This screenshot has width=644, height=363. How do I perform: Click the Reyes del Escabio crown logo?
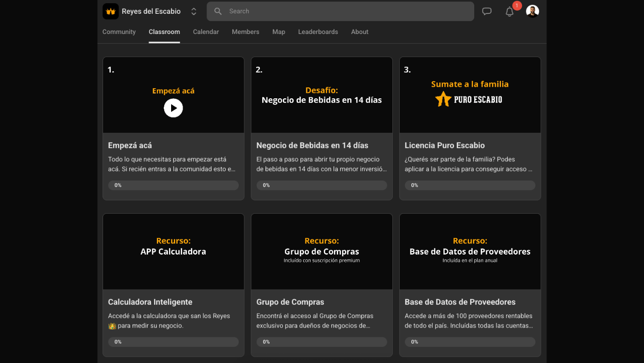pos(110,11)
